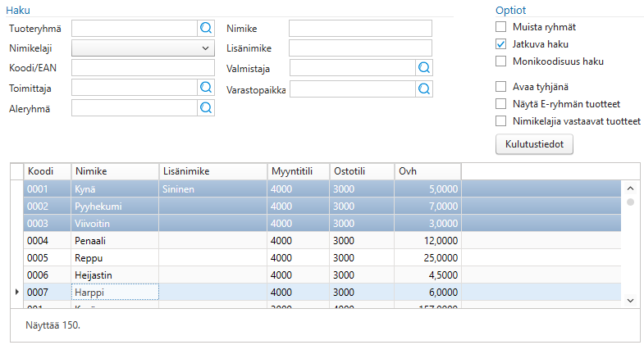This screenshot has height=345, width=644.
Task: Click price 6,0000 in Harppi row
Action: [427, 293]
